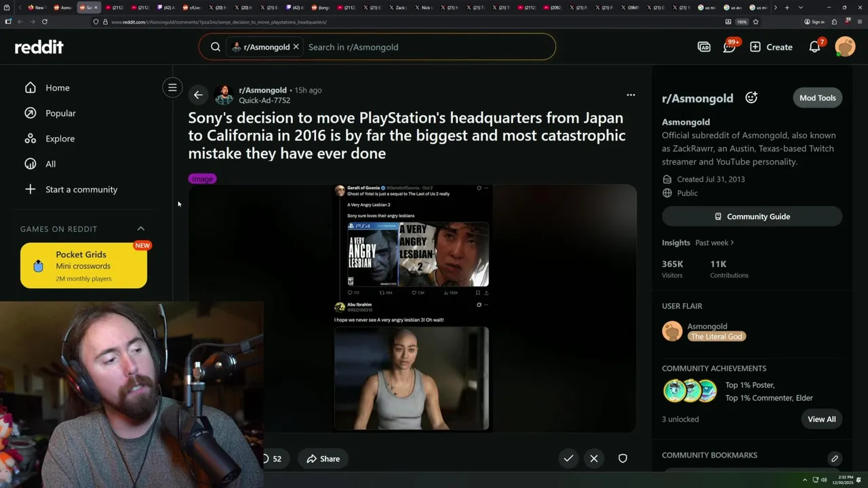Click the Public community type label
Viewport: 868px width, 488px height.
pyautogui.click(x=687, y=193)
